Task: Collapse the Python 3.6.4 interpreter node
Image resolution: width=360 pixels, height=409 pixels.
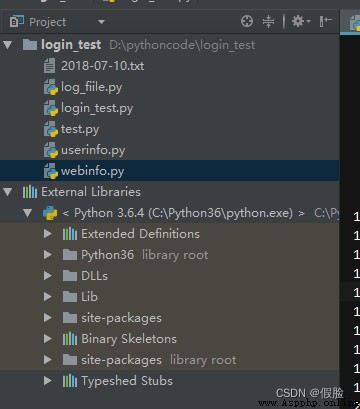Action: tap(28, 213)
